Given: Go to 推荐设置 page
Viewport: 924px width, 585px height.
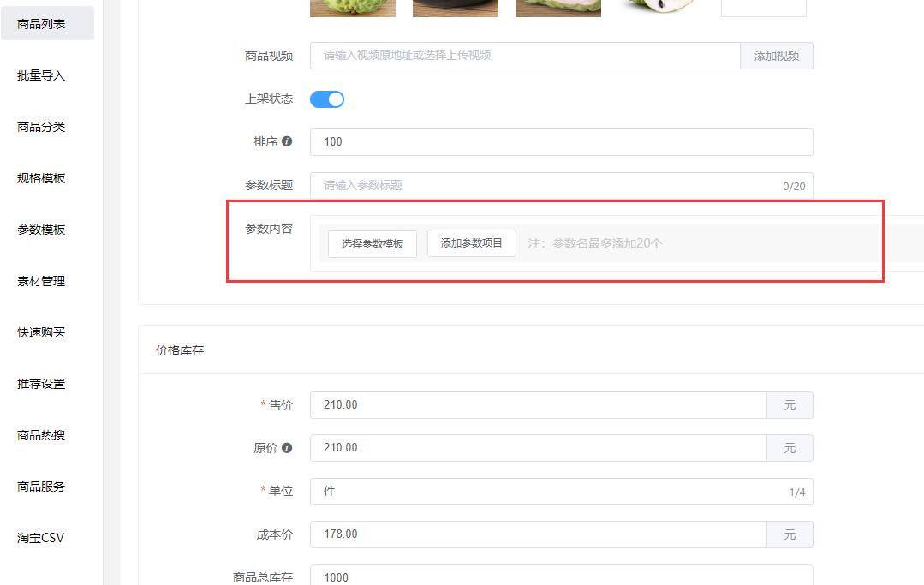Looking at the screenshot, I should click(x=40, y=384).
